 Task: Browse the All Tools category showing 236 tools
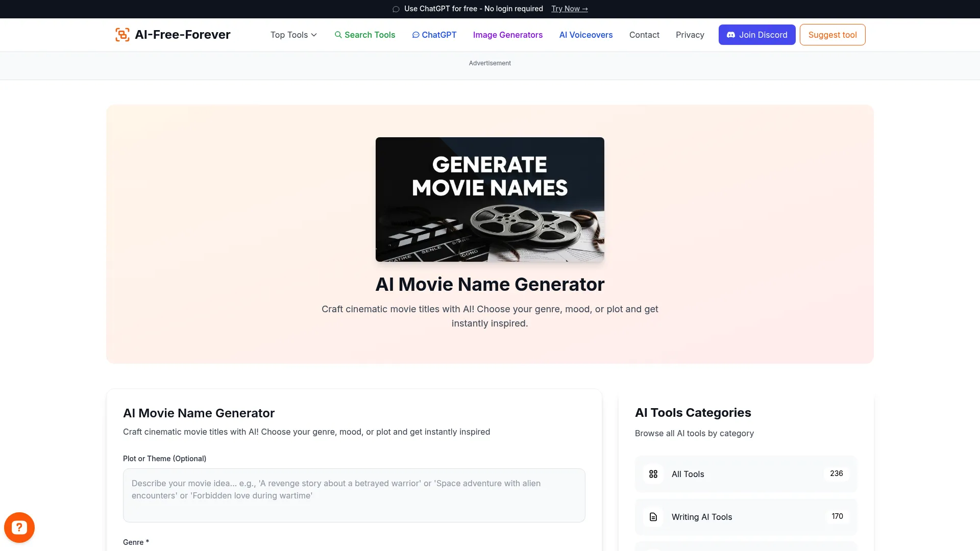tap(745, 474)
